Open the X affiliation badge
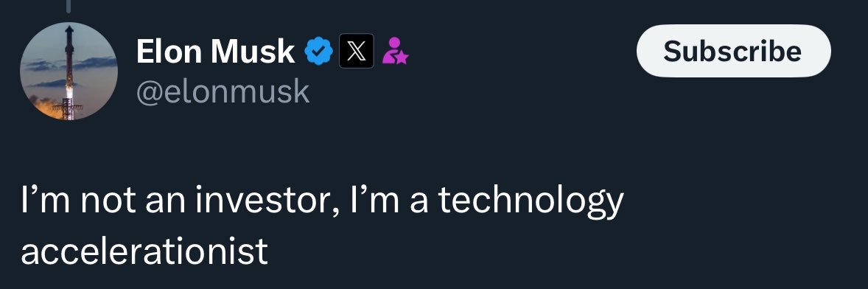Image resolution: width=868 pixels, height=289 pixels. pyautogui.click(x=356, y=52)
